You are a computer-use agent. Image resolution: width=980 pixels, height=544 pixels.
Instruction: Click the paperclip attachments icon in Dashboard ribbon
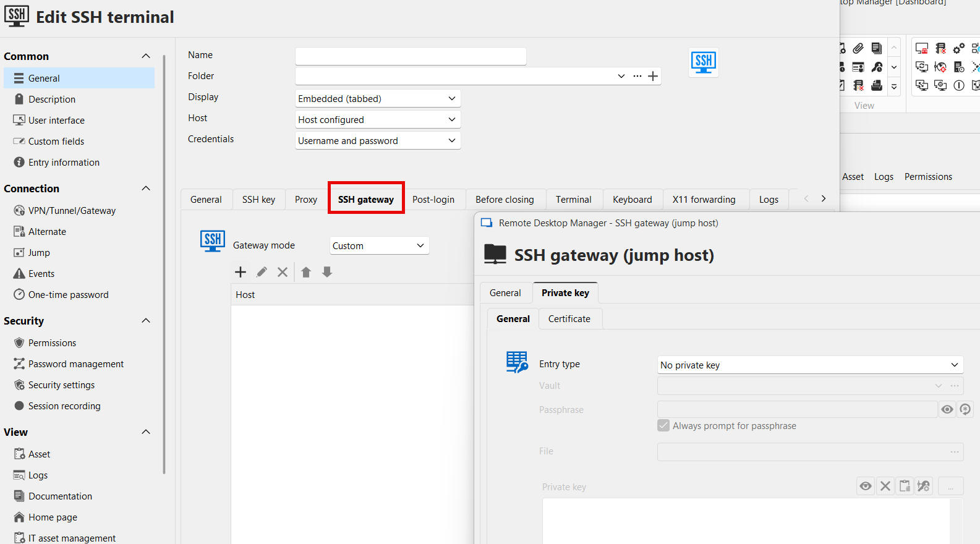click(x=858, y=48)
